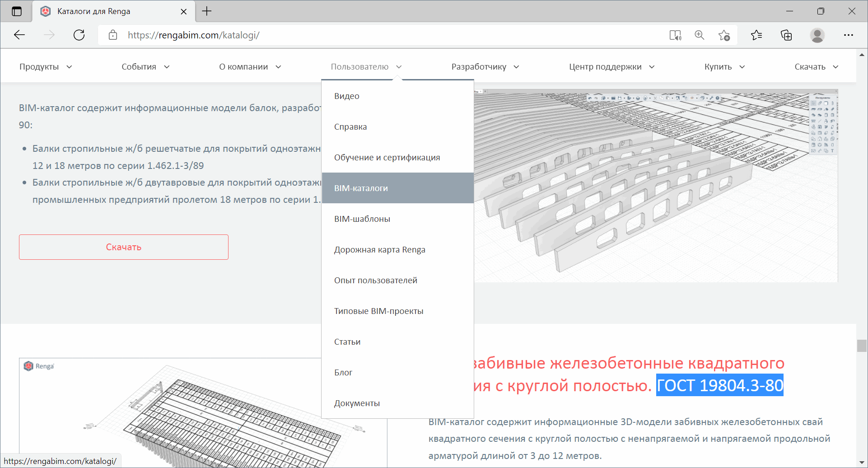Choose Видео from the dropdown
Image resolution: width=868 pixels, height=468 pixels.
(x=397, y=96)
